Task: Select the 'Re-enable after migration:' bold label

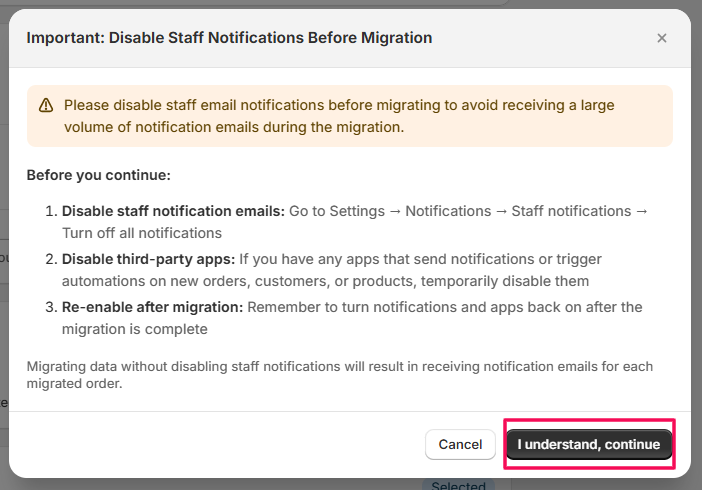Action: (152, 307)
